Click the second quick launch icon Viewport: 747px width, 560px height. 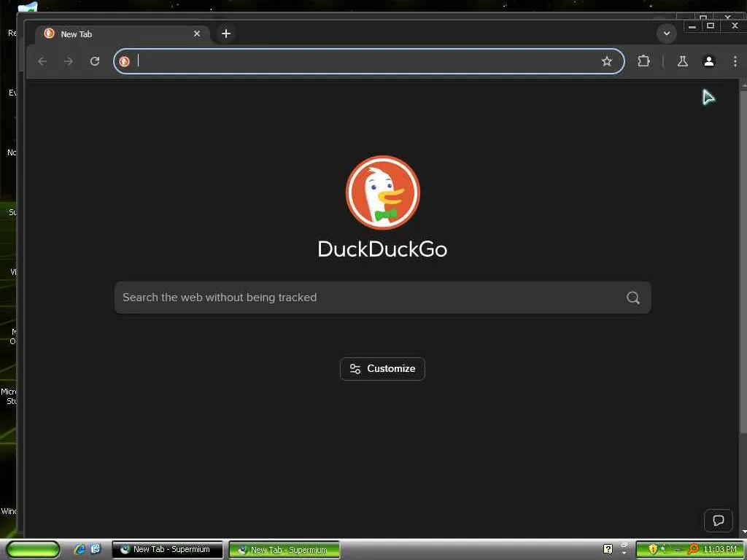(96, 549)
